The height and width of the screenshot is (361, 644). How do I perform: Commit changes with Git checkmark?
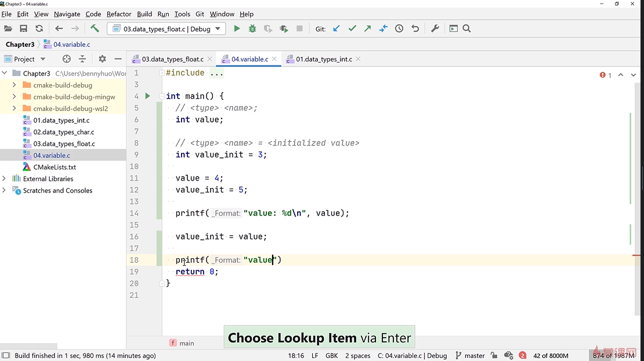[352, 29]
